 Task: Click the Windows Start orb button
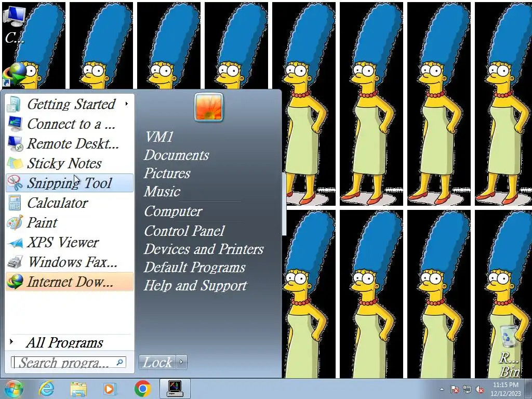point(14,389)
